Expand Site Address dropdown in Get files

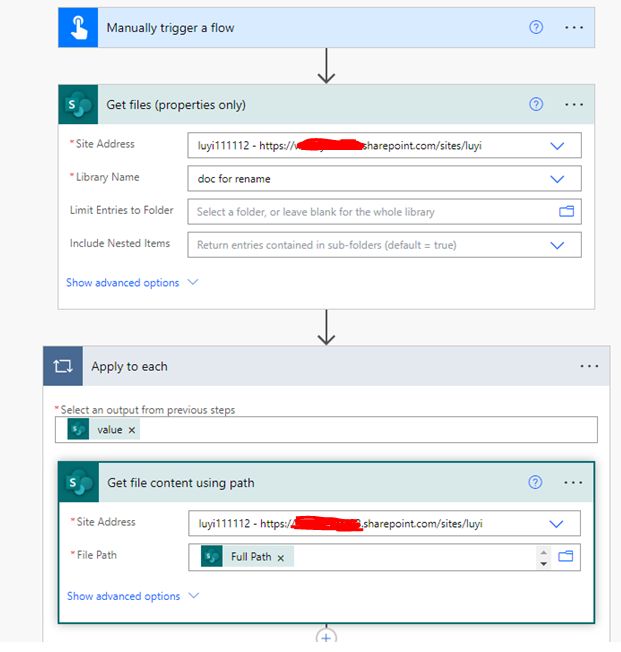click(x=557, y=146)
